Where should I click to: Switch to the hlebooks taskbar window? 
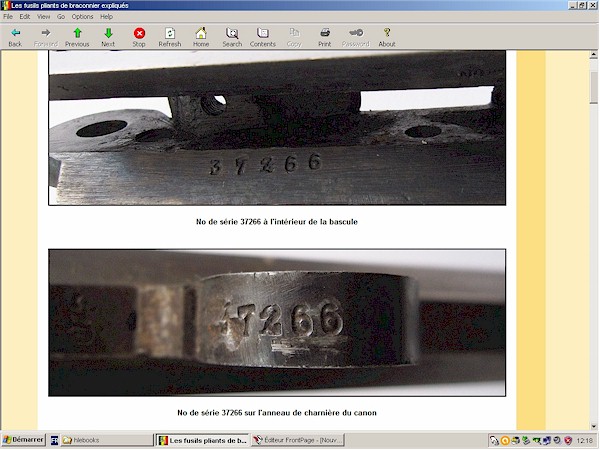click(x=107, y=440)
